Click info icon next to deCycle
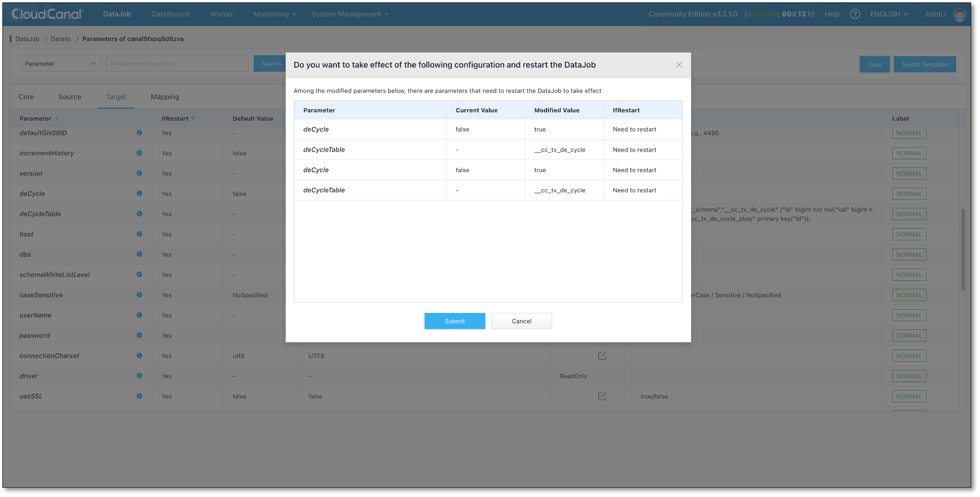This screenshot has height=497, width=980. tap(139, 194)
